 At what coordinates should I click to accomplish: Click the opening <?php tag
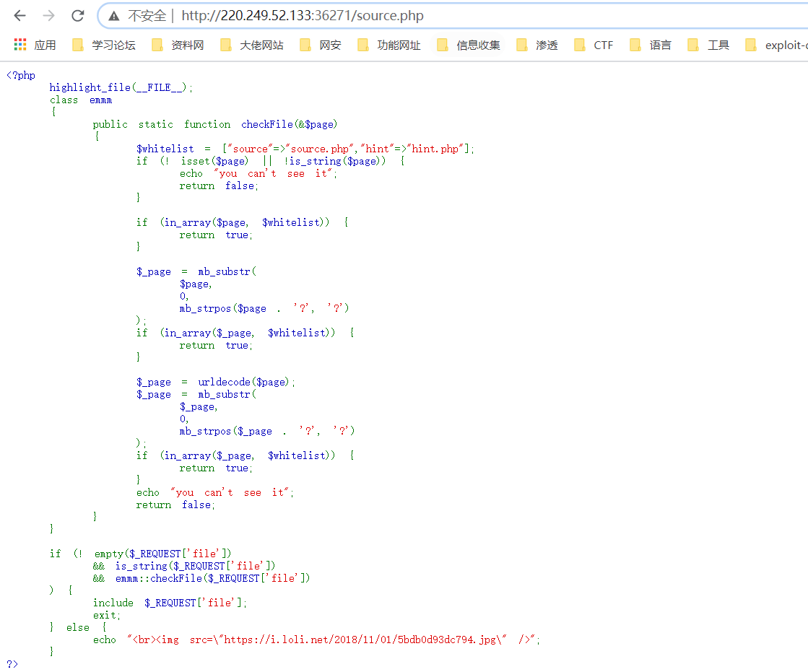pos(21,75)
